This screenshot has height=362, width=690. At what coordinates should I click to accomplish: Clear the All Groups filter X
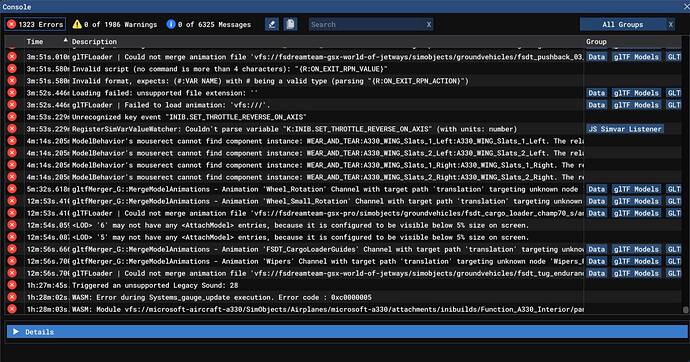pos(671,25)
